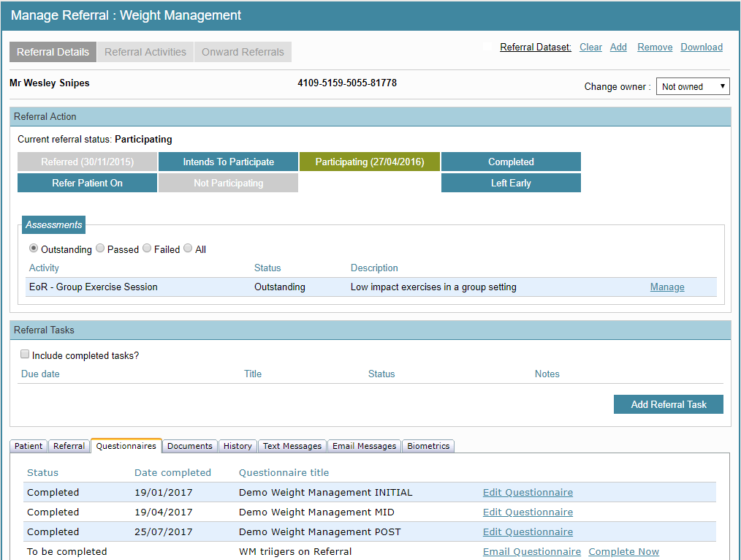741x560 pixels.
Task: Click the Title column header in Referral Tasks
Action: [253, 374]
